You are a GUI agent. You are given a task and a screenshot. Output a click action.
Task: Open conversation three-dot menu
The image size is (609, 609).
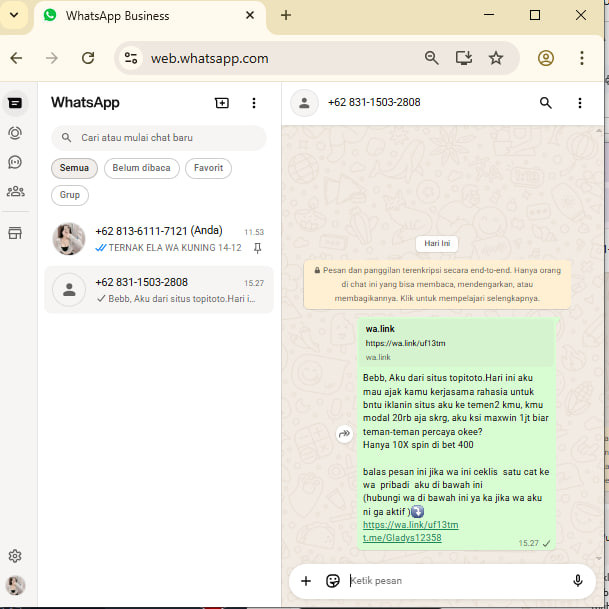coord(579,103)
